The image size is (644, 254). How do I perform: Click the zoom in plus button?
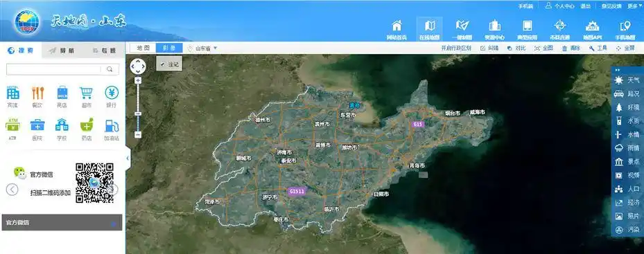pos(138,80)
